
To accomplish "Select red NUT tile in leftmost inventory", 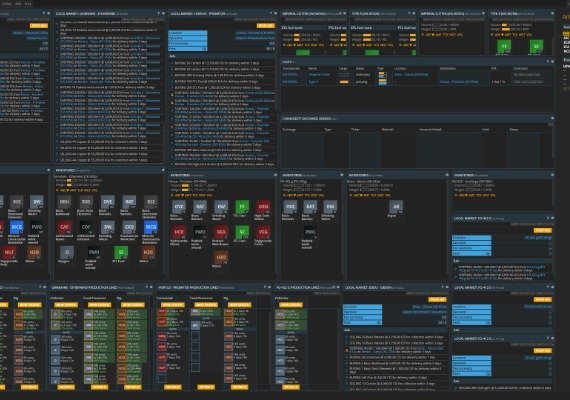I will click(x=9, y=253).
